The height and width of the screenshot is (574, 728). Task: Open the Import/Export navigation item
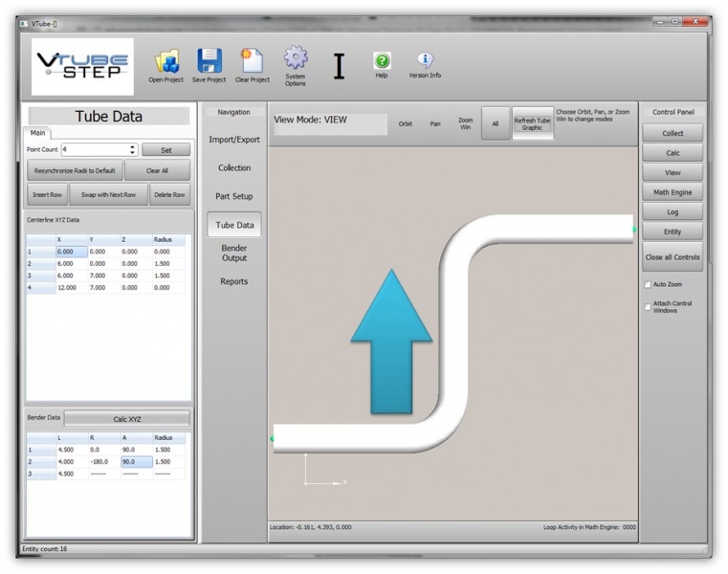234,140
